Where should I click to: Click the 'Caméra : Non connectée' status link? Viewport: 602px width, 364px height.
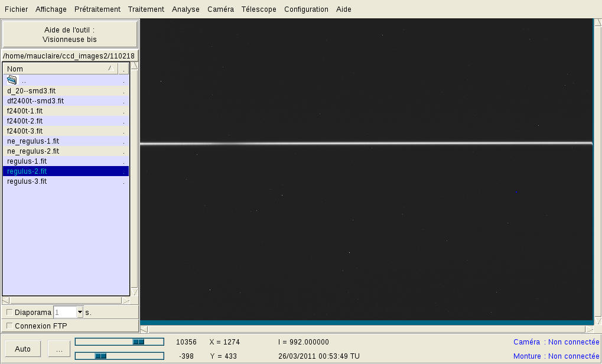(556, 342)
